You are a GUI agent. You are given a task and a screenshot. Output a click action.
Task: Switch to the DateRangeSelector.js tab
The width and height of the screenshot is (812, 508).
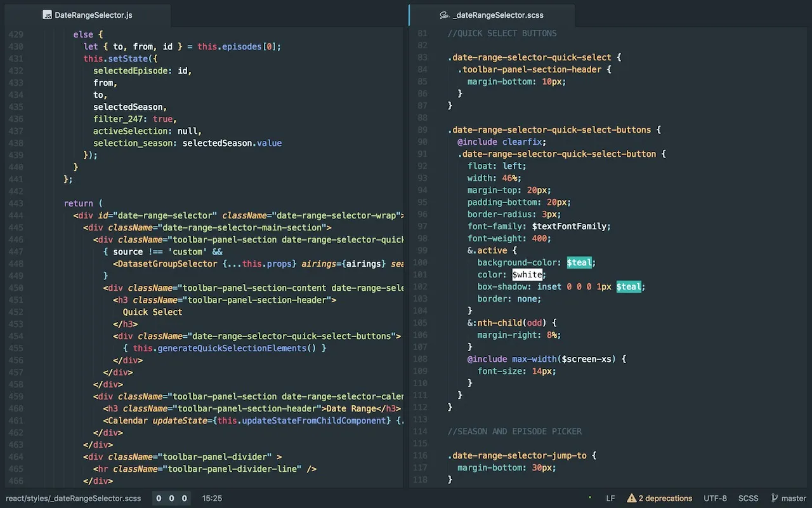[93, 15]
